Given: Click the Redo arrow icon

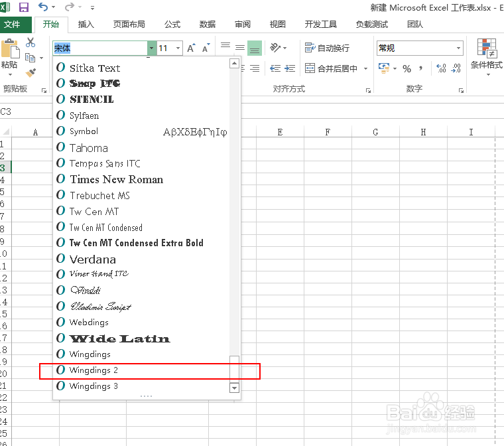Looking at the screenshot, I should tap(70, 7).
